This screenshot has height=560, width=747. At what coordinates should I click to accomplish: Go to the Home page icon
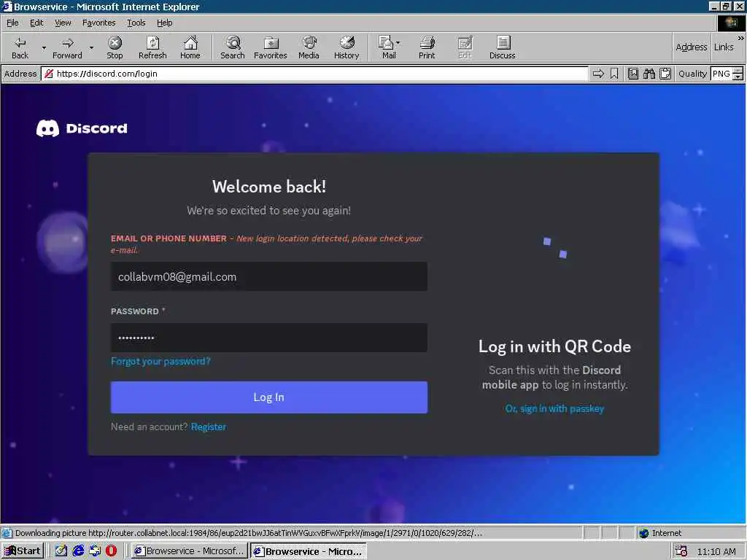pyautogui.click(x=190, y=47)
